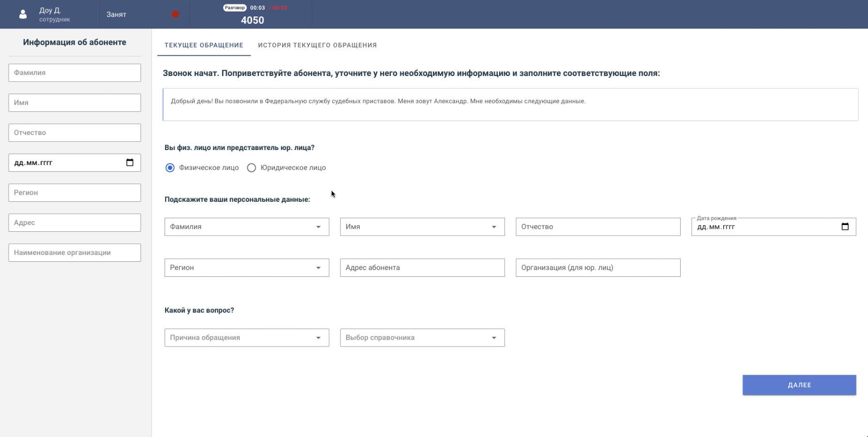Open calendar picker in subscriber info sidebar
This screenshot has height=437, width=868.
(130, 163)
